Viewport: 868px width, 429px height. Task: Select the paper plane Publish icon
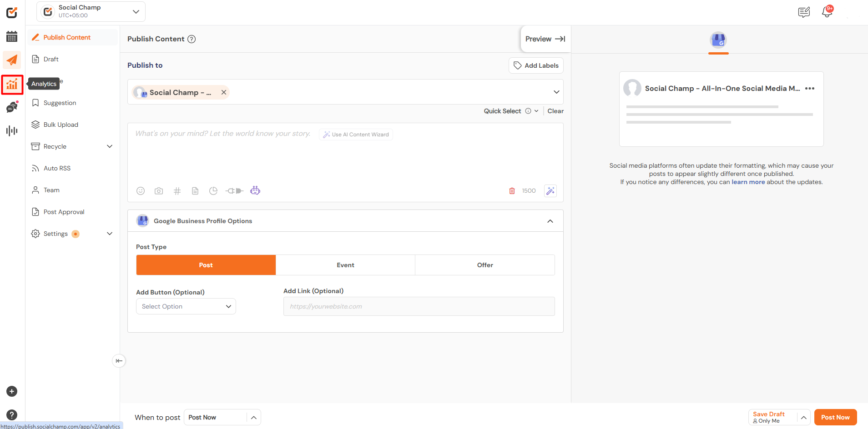coord(12,60)
